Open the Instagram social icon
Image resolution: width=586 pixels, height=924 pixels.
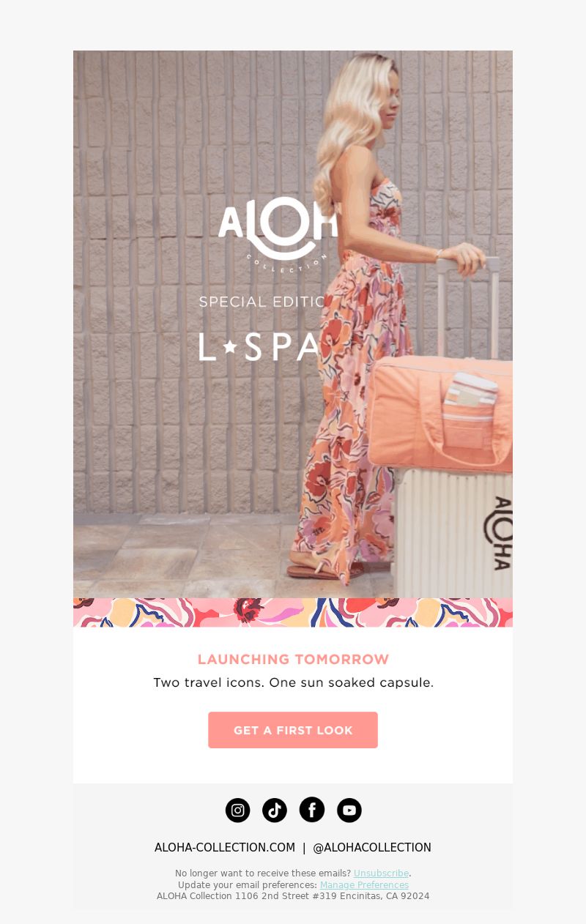click(x=238, y=810)
